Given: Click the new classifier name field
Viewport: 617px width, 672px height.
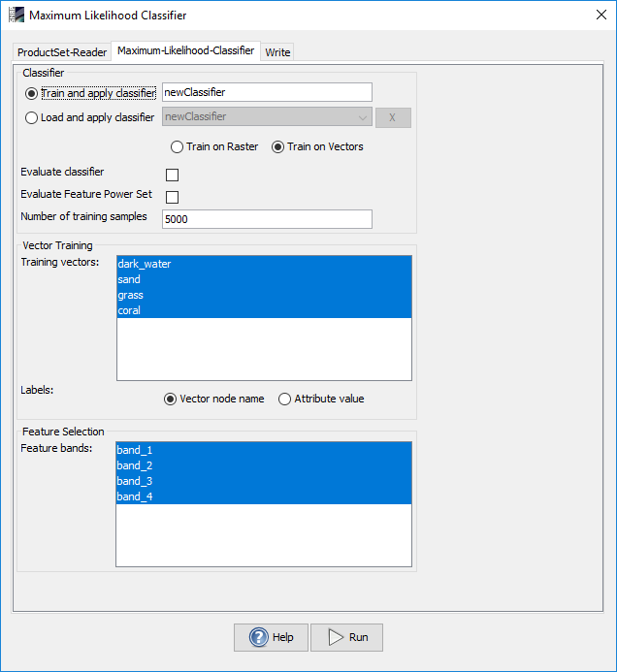Looking at the screenshot, I should coord(267,92).
